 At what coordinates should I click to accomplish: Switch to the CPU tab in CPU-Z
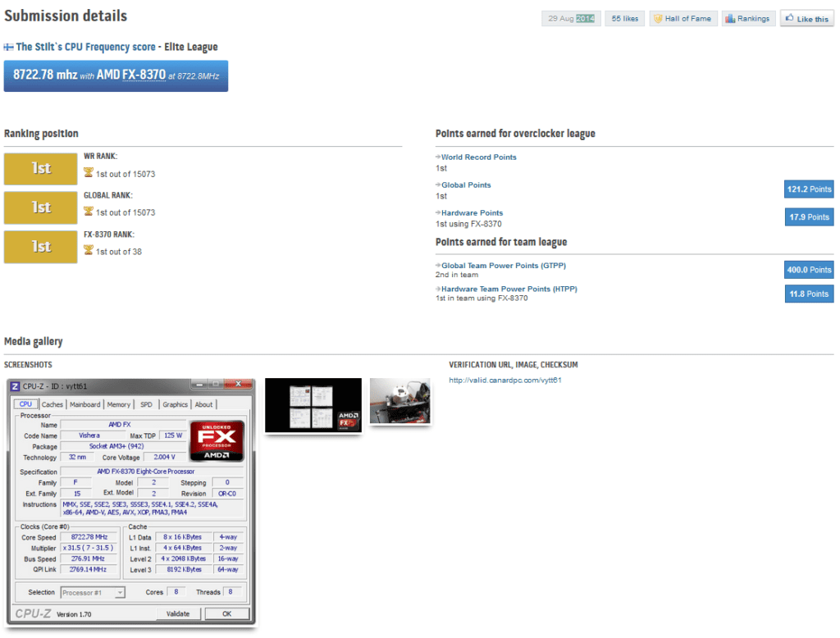pos(25,404)
